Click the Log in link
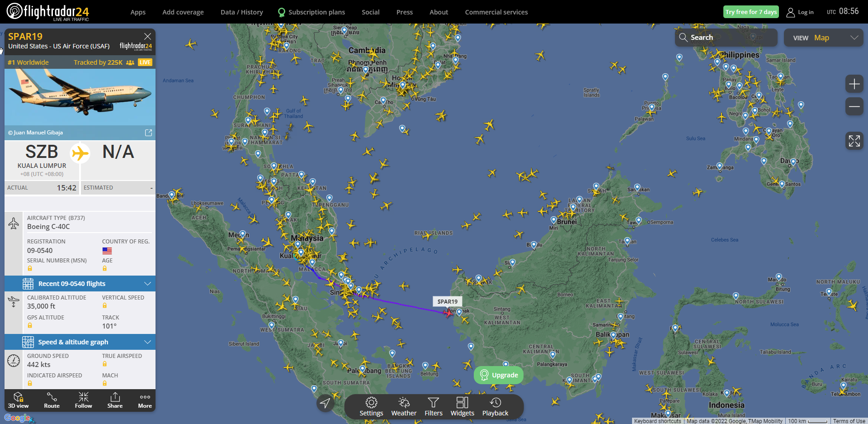The height and width of the screenshot is (424, 868). tap(806, 12)
